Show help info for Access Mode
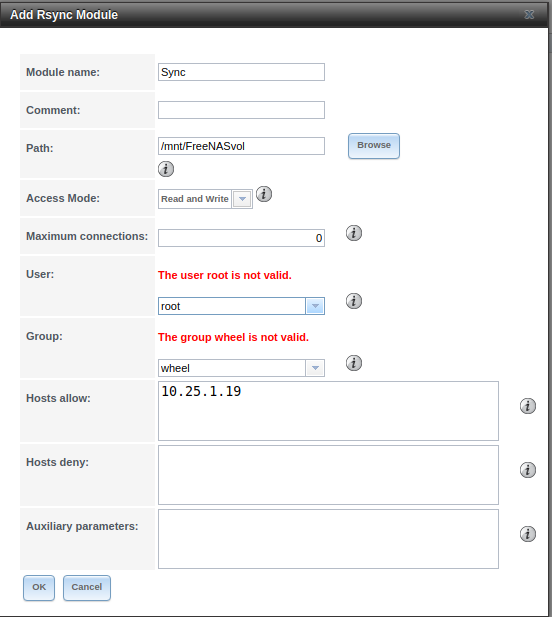552x617 pixels. click(264, 194)
